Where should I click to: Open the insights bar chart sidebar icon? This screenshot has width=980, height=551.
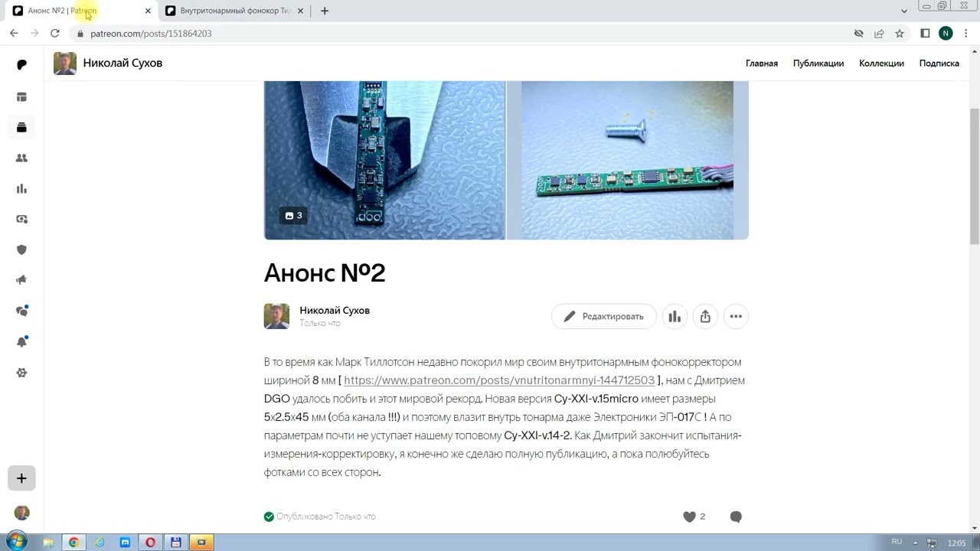click(21, 188)
